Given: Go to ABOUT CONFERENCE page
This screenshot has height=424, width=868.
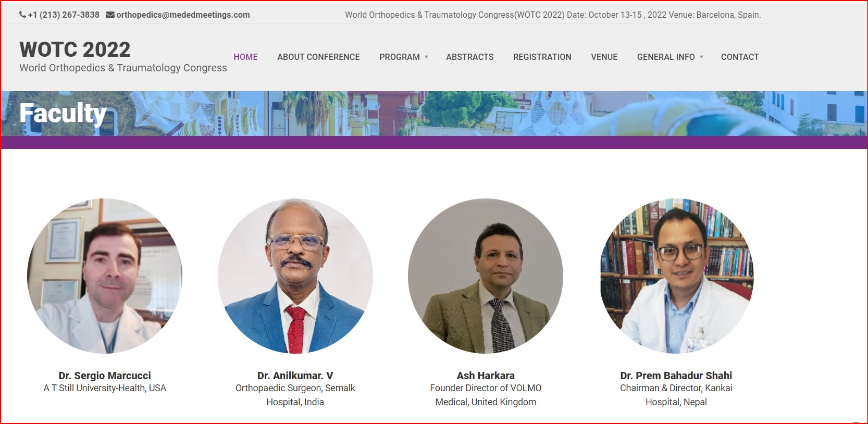Looking at the screenshot, I should point(318,57).
